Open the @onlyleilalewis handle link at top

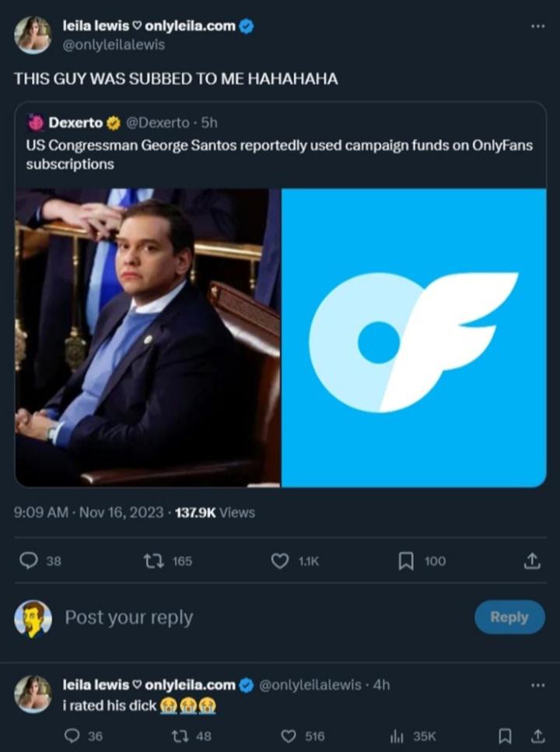pos(114,45)
